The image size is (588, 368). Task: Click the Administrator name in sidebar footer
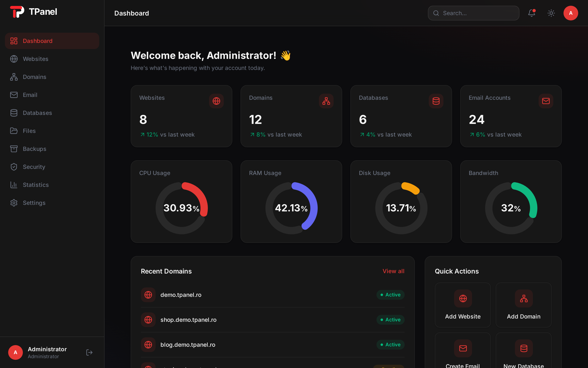click(x=47, y=349)
